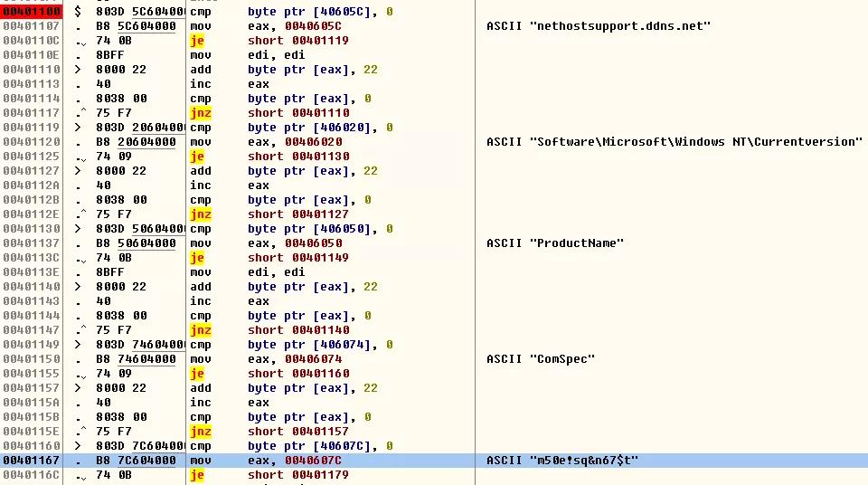The width and height of the screenshot is (868, 485).
Task: Click hex bytes B8 20604000
Action: coord(137,142)
